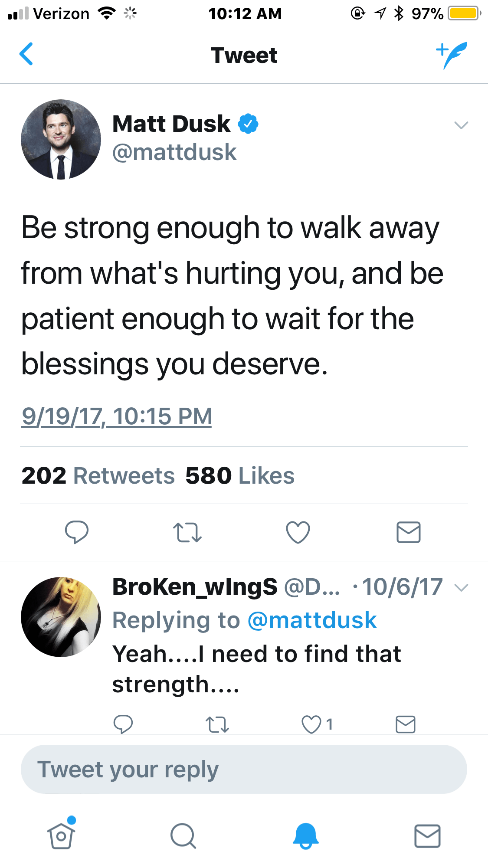
Task: Retweet the BroKen_wIngS reply
Action: (217, 724)
